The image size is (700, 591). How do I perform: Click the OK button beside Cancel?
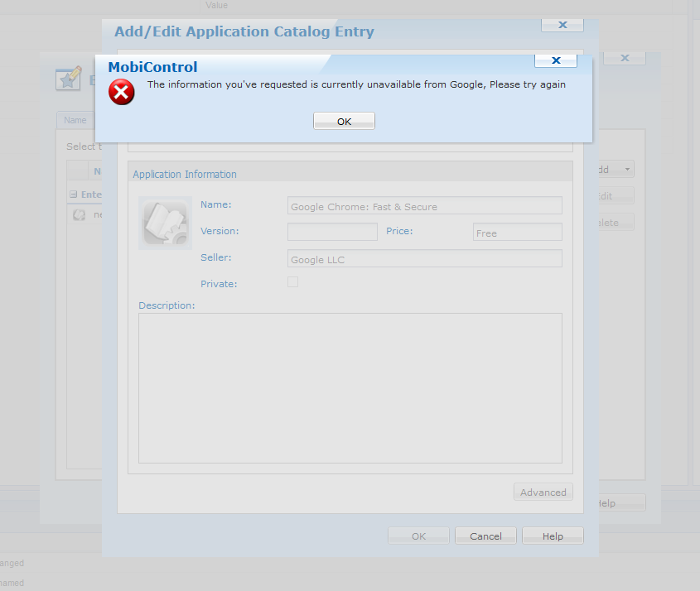coord(418,536)
